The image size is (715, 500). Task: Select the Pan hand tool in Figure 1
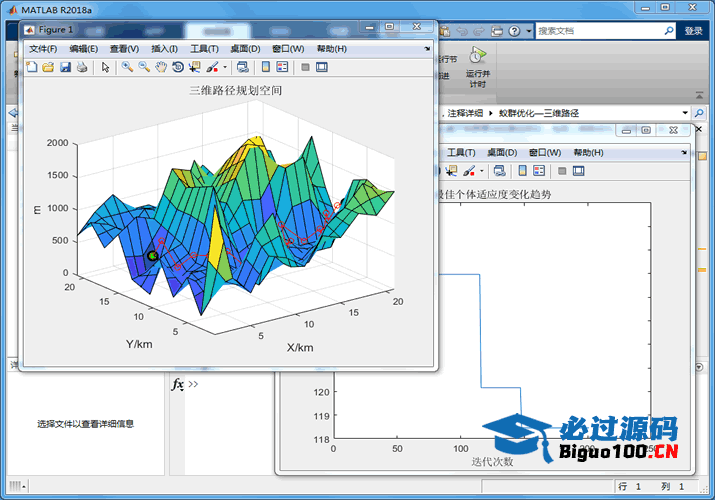tap(161, 67)
